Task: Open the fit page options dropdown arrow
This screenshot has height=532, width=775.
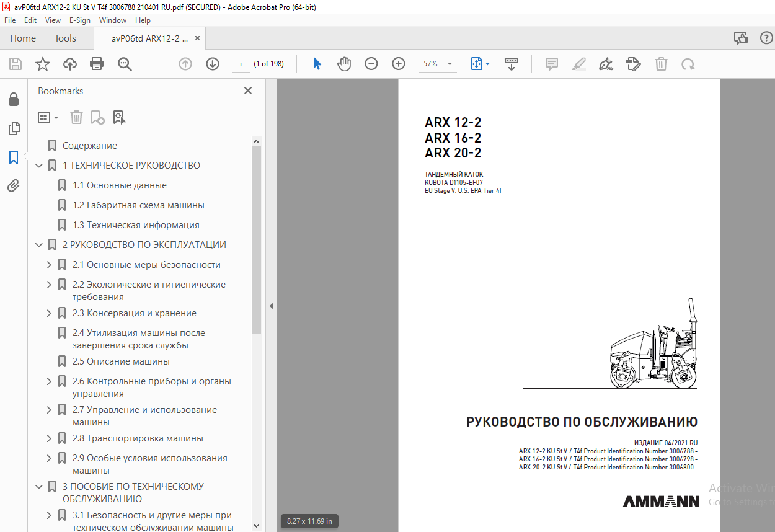Action: [x=487, y=64]
